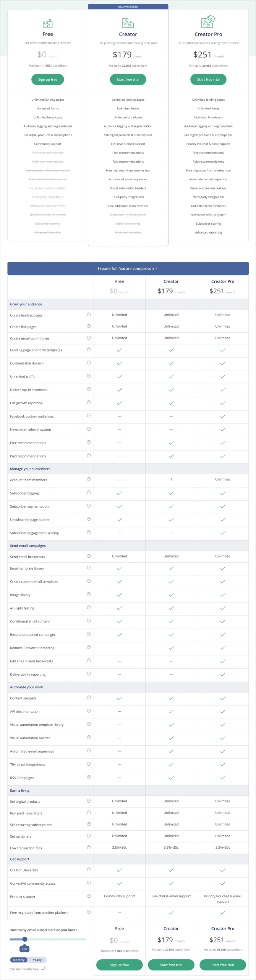The image size is (256, 980).
Task: Click the Creator Pro puzzle pieces icon
Action: 208,22
